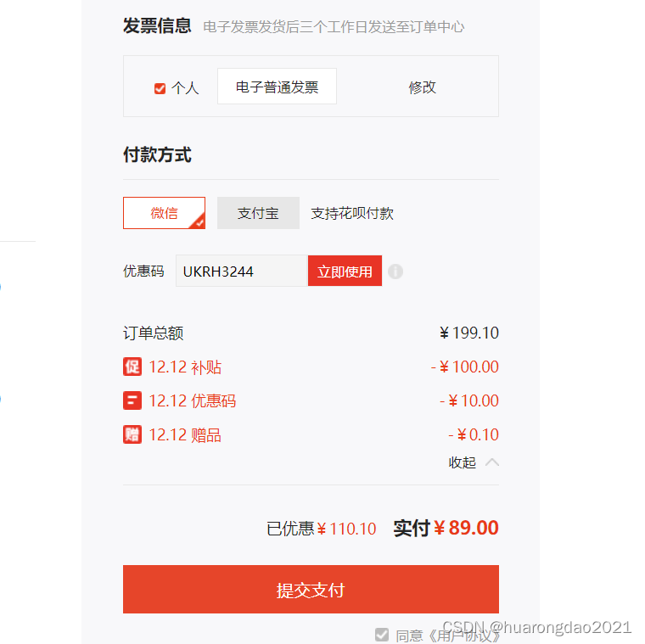Apply coupon with 立即使用 button
The image size is (645, 644).
pyautogui.click(x=345, y=272)
